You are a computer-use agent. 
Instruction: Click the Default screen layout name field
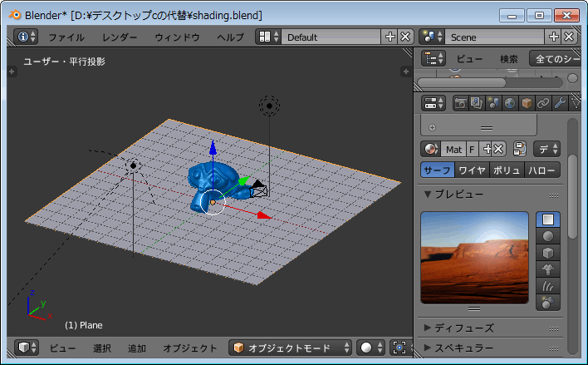(x=331, y=37)
